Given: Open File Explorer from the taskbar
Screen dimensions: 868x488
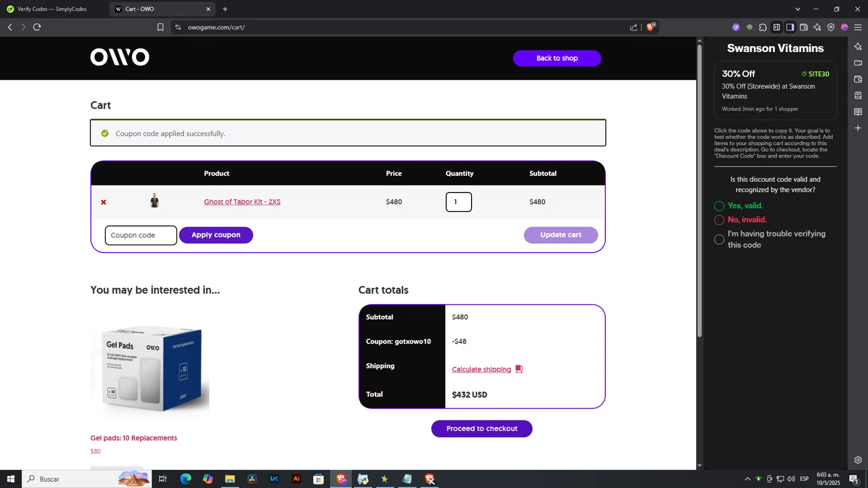Looking at the screenshot, I should coord(230,479).
